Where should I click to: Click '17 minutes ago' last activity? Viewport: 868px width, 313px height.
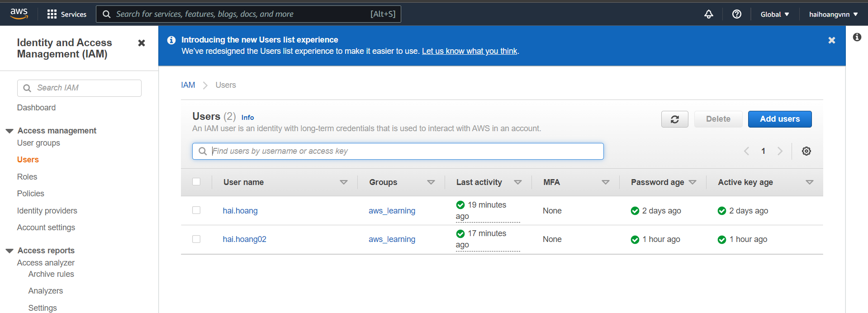(488, 239)
